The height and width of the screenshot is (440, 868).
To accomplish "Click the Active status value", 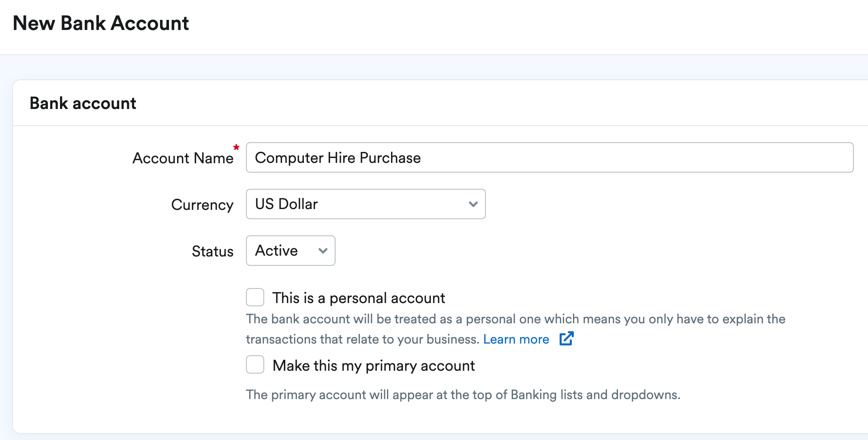I will pyautogui.click(x=276, y=251).
